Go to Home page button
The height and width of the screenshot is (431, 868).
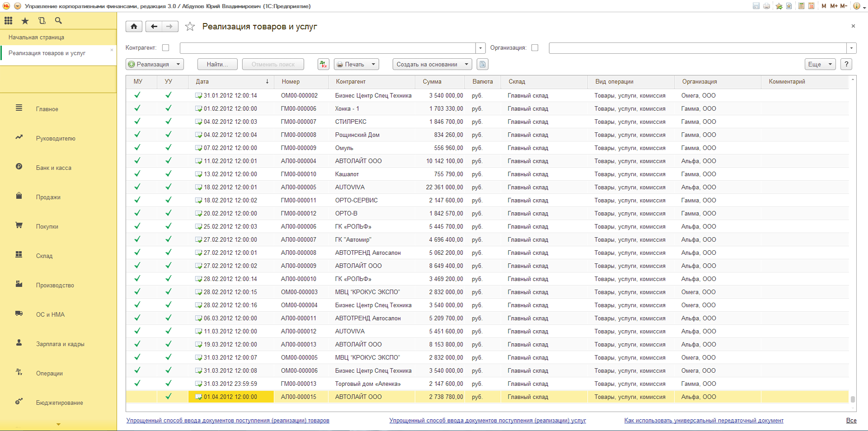coord(134,27)
